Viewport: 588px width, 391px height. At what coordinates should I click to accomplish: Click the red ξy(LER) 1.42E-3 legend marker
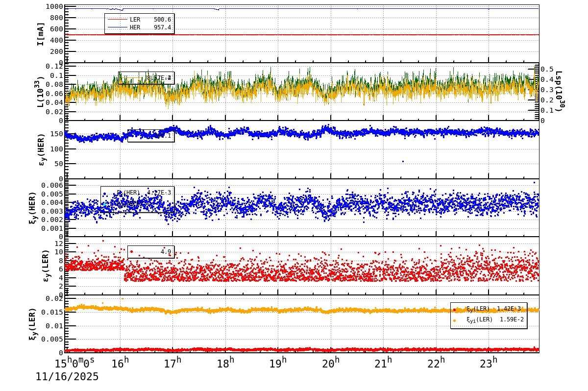[455, 309]
